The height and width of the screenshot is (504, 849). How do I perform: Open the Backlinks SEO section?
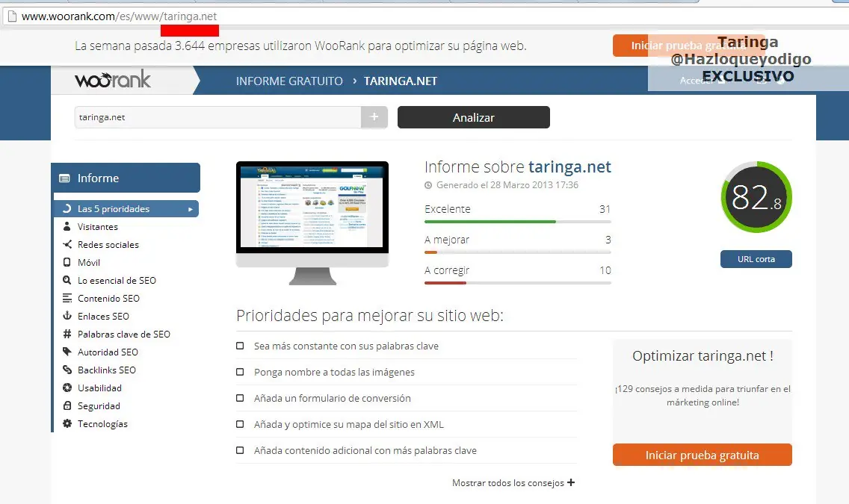tap(107, 370)
